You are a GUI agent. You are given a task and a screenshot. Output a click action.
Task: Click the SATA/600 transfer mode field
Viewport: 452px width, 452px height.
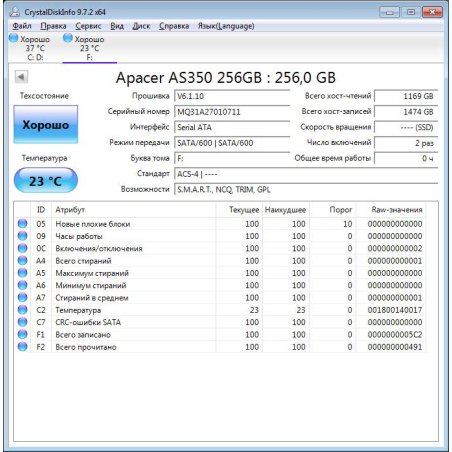(x=232, y=143)
